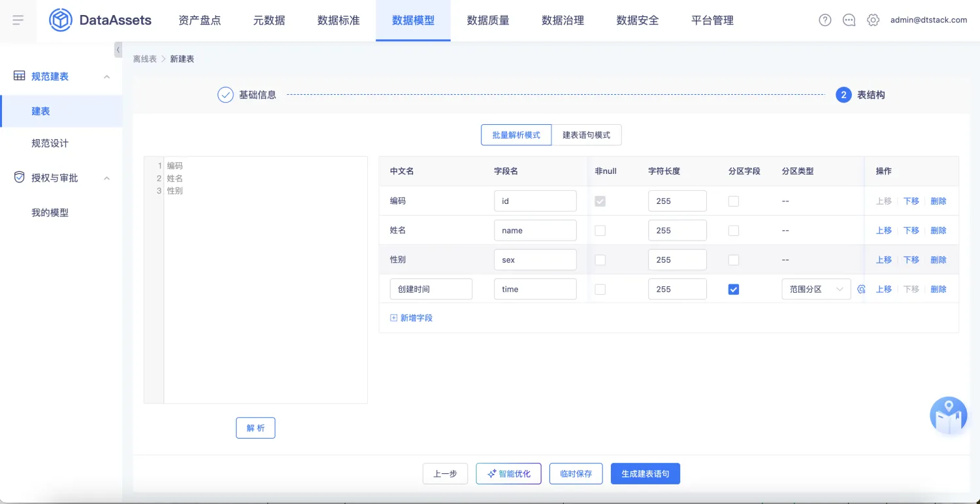Click the 规范建表 table icon
This screenshot has width=980, height=504.
[20, 76]
